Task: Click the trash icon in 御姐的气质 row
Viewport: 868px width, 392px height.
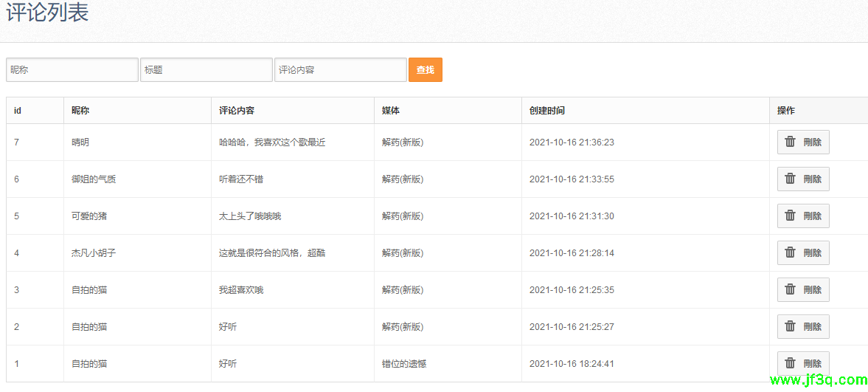Action: pos(790,179)
